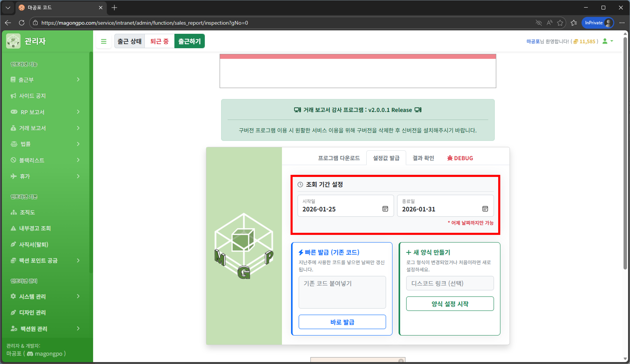Click the calendar icon next to 시작일
The image size is (630, 364).
(x=385, y=209)
